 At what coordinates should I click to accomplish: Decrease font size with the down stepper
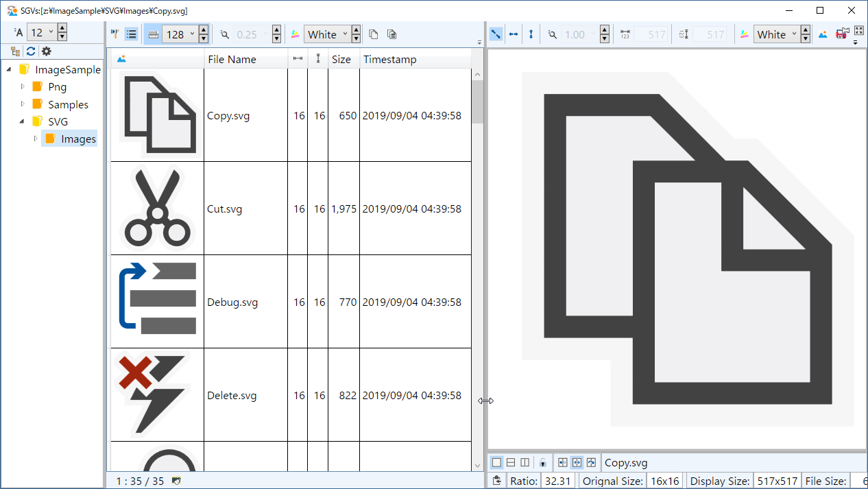click(x=62, y=37)
